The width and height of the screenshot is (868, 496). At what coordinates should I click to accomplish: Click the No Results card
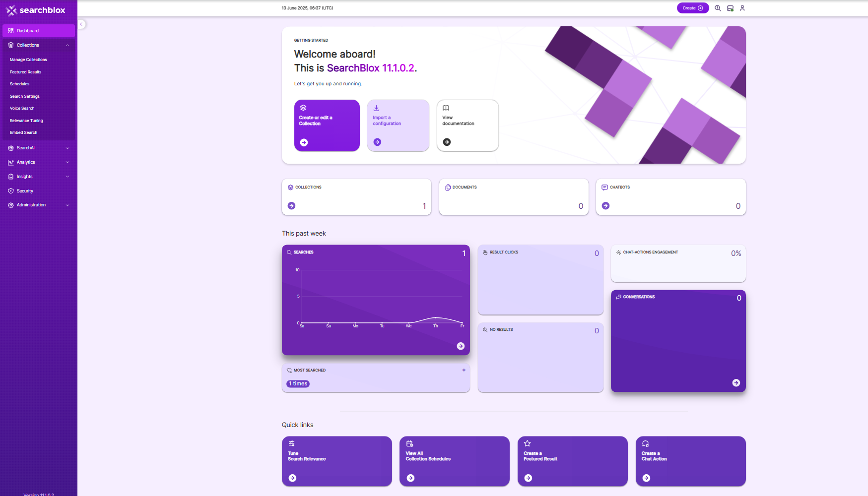tap(540, 357)
